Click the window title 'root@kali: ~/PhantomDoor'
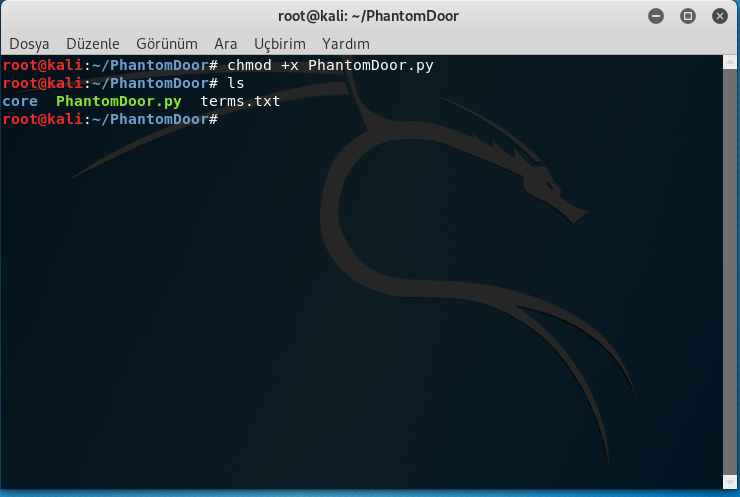740x497 pixels. tap(368, 16)
